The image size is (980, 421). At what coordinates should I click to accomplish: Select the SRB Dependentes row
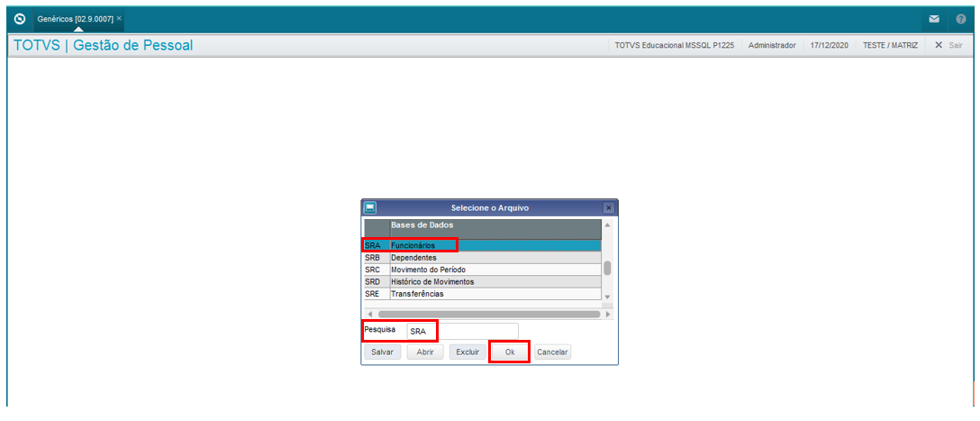pos(483,258)
